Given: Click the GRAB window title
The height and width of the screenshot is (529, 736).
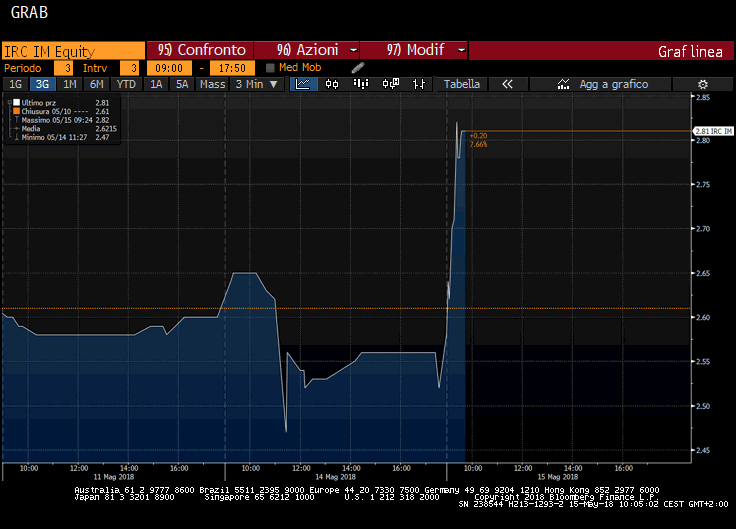Looking at the screenshot, I should 29,12.
